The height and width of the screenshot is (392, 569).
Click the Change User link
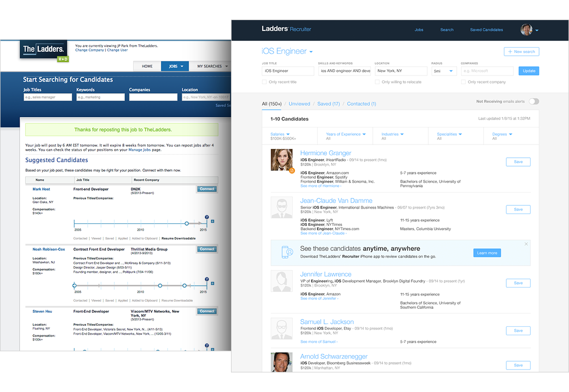pos(117,50)
